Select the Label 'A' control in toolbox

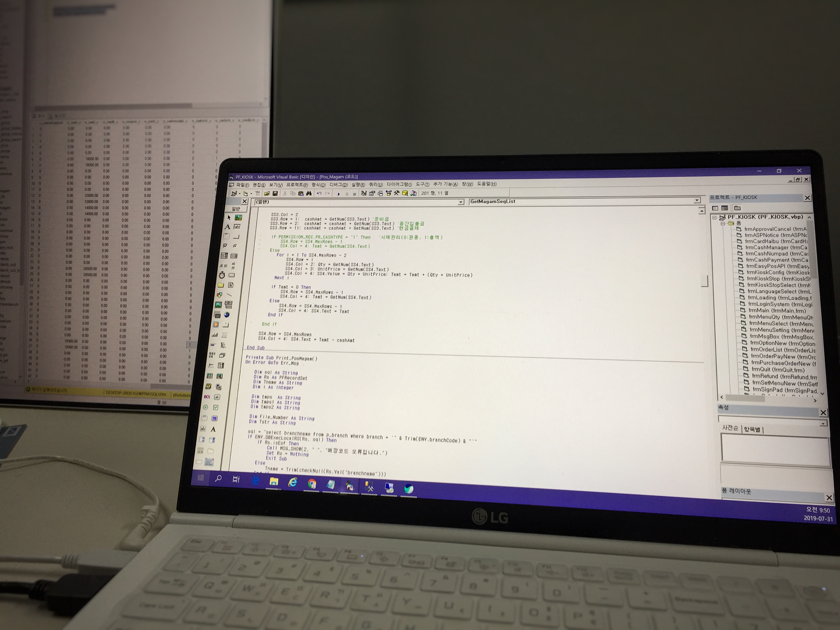click(227, 227)
